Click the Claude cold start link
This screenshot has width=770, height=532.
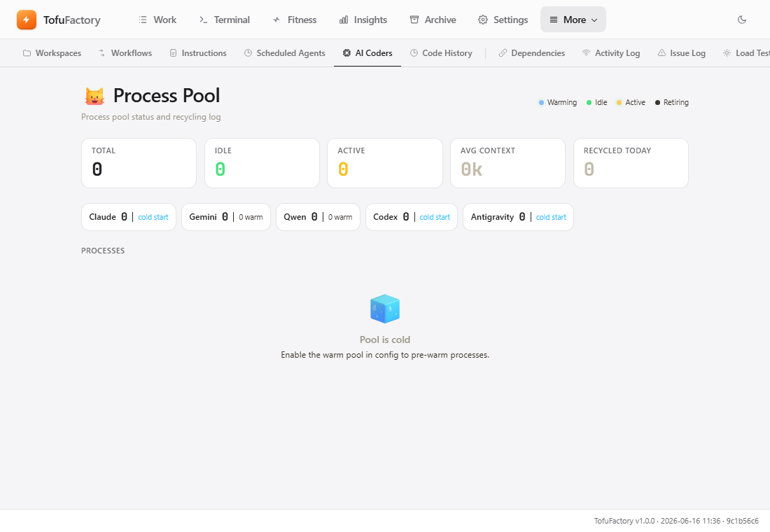point(153,217)
